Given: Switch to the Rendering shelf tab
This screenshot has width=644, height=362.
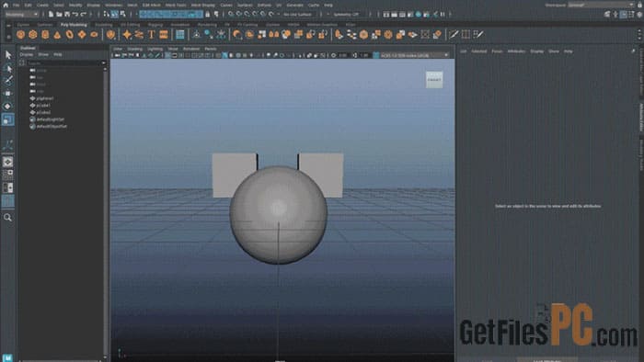Looking at the screenshot, I should [x=207, y=25].
